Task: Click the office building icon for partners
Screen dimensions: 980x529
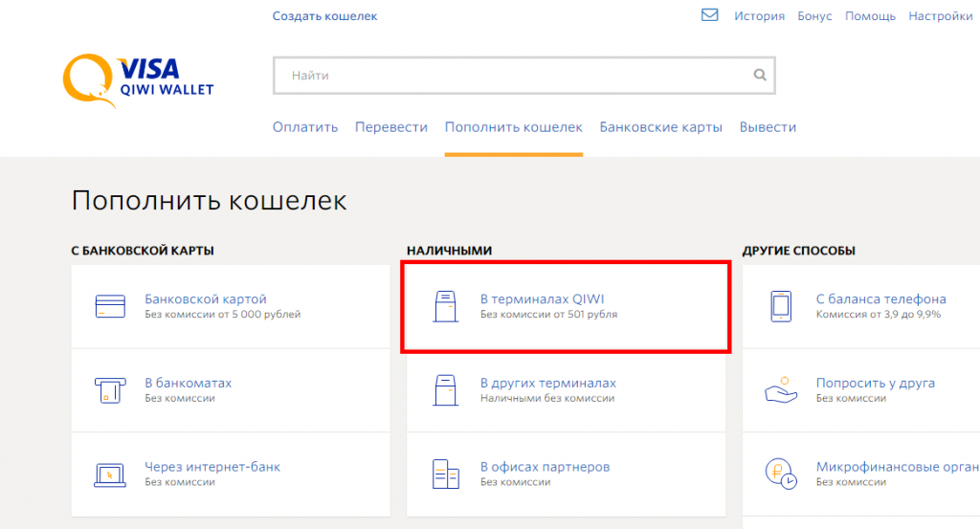Action: pyautogui.click(x=446, y=474)
